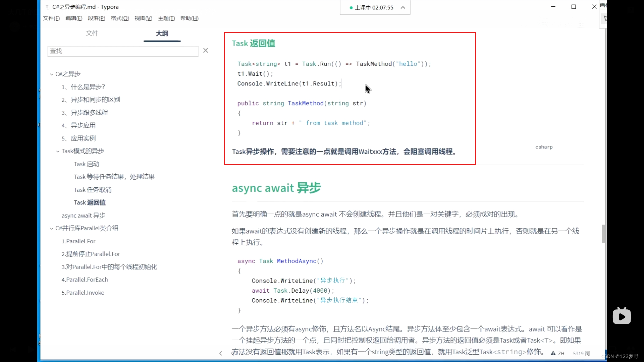Image resolution: width=644 pixels, height=362 pixels.
Task: Clear the outline search with X icon
Action: point(206,50)
